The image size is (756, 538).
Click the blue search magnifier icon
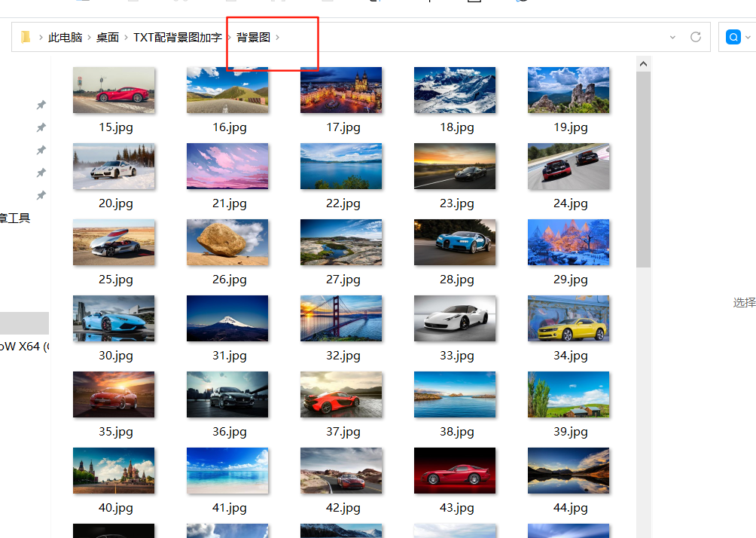pyautogui.click(x=733, y=37)
